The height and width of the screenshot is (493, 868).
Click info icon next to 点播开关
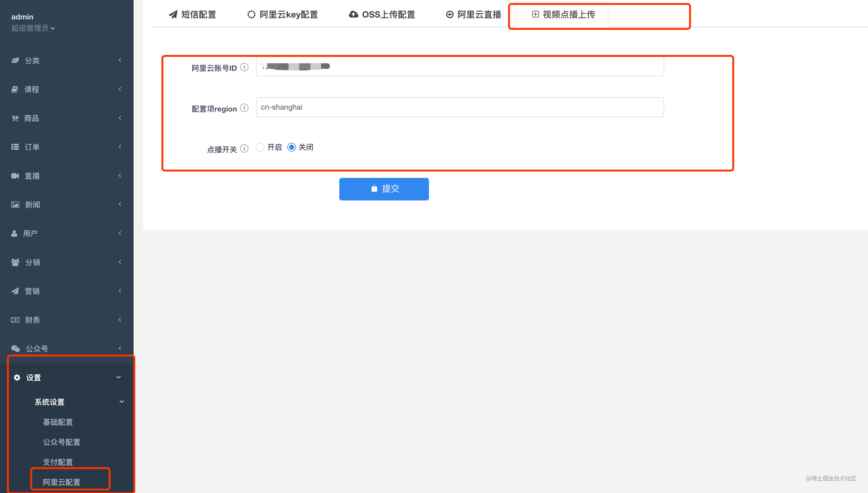244,149
